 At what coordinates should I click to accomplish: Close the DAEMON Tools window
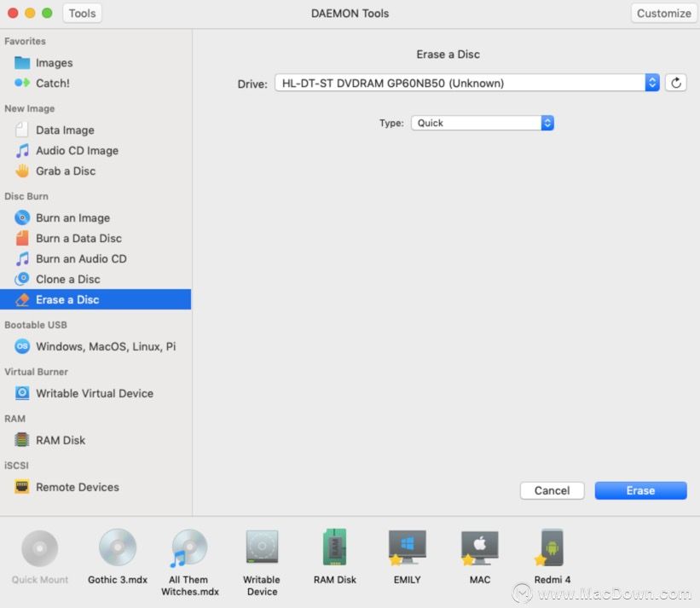tap(13, 14)
